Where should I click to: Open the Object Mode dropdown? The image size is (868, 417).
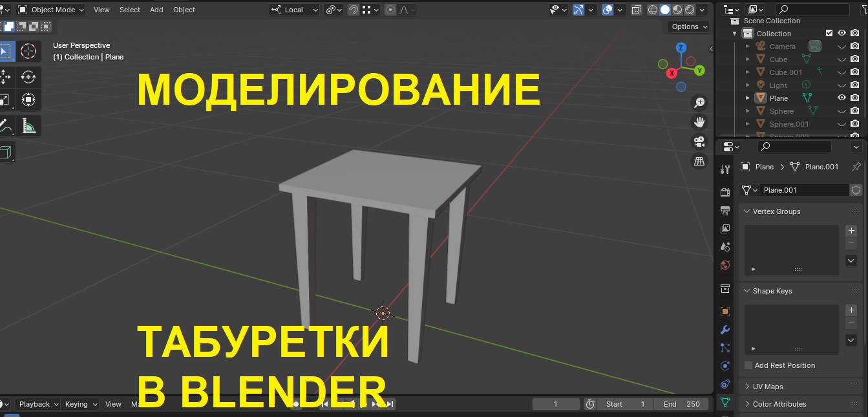click(51, 10)
